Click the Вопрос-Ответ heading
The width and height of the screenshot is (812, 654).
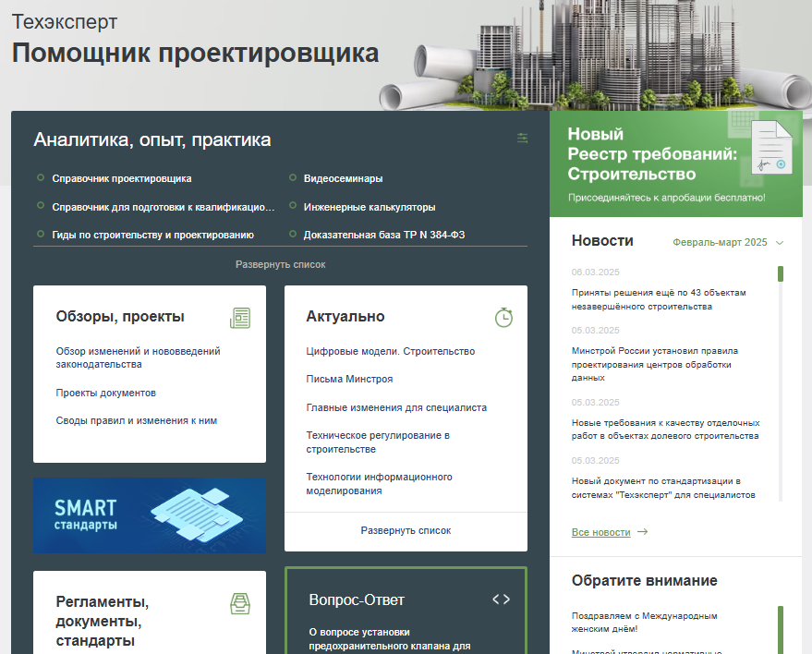pyautogui.click(x=357, y=599)
